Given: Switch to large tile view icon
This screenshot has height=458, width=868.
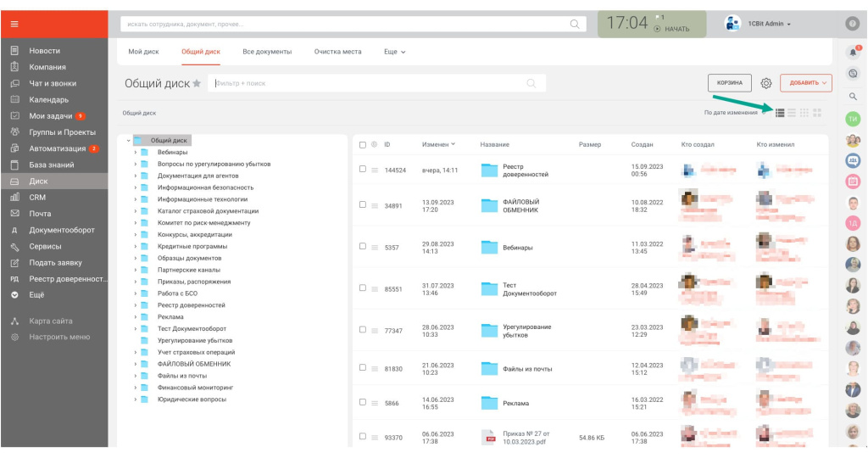Looking at the screenshot, I should pos(817,113).
